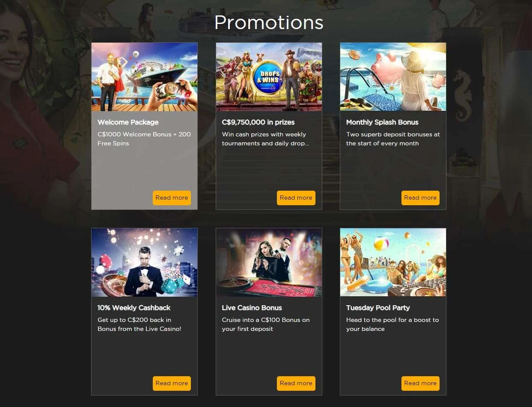Open Read more for Live Casino Bonus

296,383
